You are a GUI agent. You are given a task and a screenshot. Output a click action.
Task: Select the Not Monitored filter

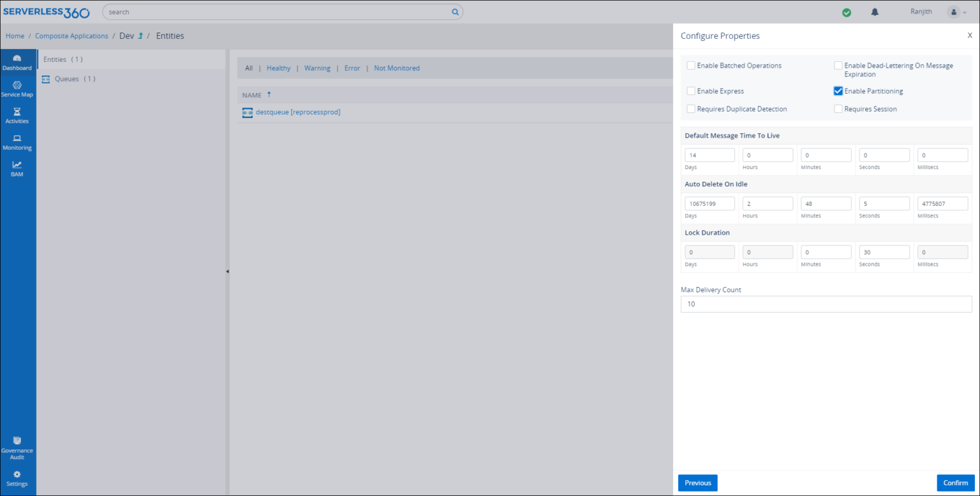[396, 68]
